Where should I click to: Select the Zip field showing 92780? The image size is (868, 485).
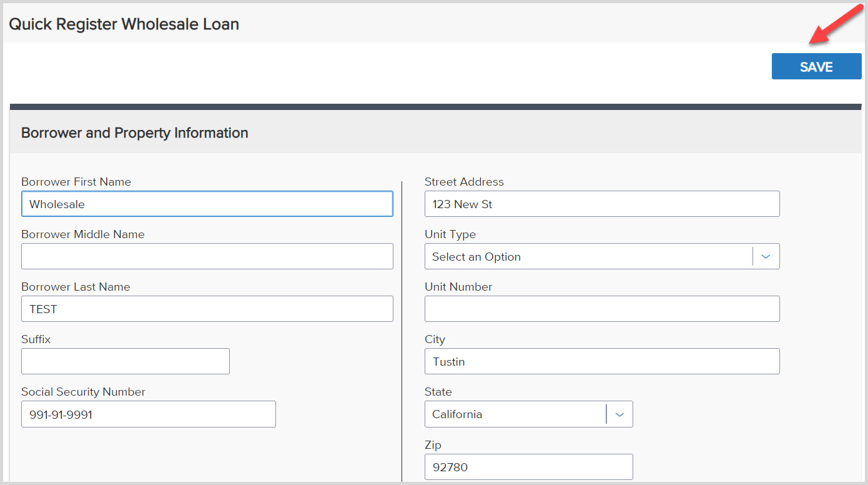[x=528, y=467]
